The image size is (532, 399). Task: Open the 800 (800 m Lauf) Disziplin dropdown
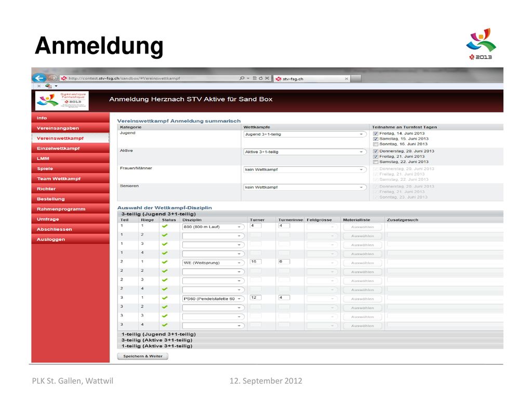[213, 227]
